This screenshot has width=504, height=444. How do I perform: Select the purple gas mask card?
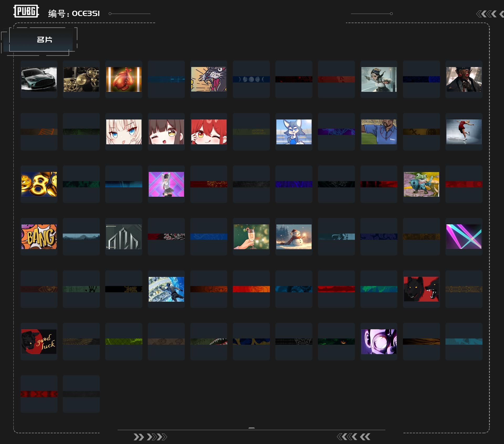379,341
